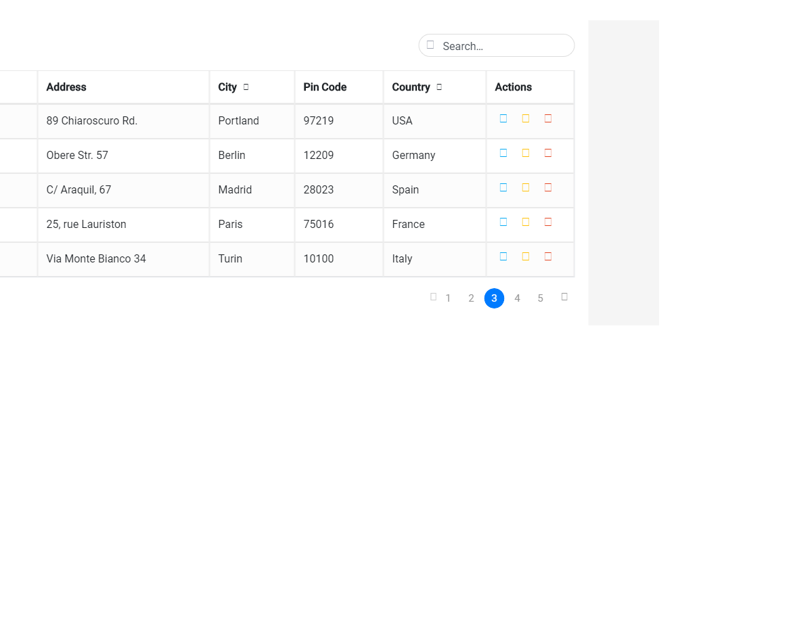Delete the Portland record
This screenshot has height=644, width=812.
point(547,118)
